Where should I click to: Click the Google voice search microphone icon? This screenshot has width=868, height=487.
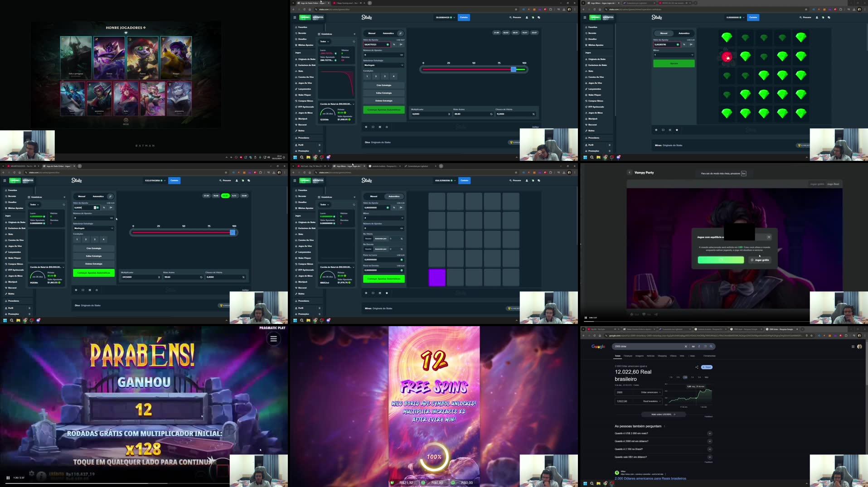pyautogui.click(x=699, y=346)
